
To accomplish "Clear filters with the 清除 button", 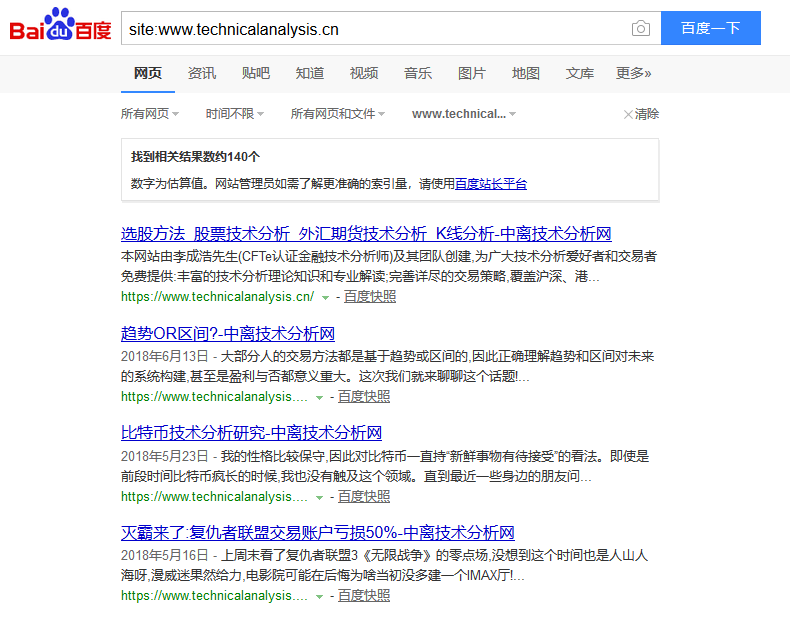I will [x=641, y=114].
